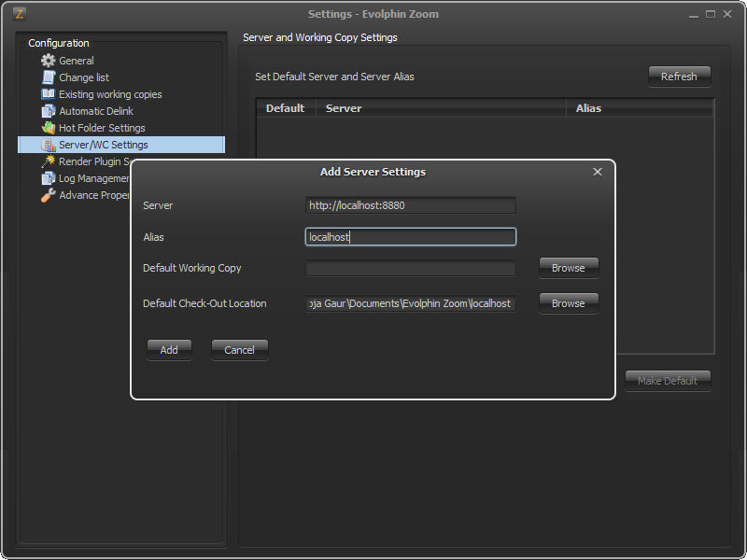The image size is (747, 560).
Task: Click the Log Management icon
Action: 49,178
